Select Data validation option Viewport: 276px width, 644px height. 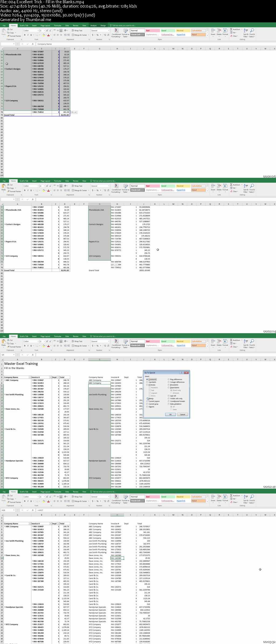pyautogui.click(x=175, y=404)
